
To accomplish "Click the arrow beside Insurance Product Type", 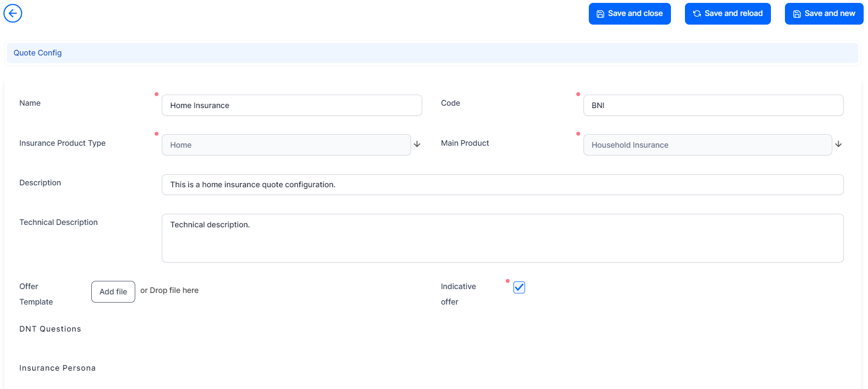I will tap(417, 144).
